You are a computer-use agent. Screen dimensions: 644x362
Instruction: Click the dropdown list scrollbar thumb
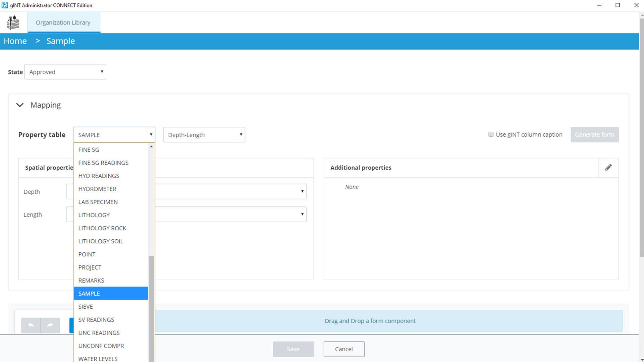click(151, 308)
